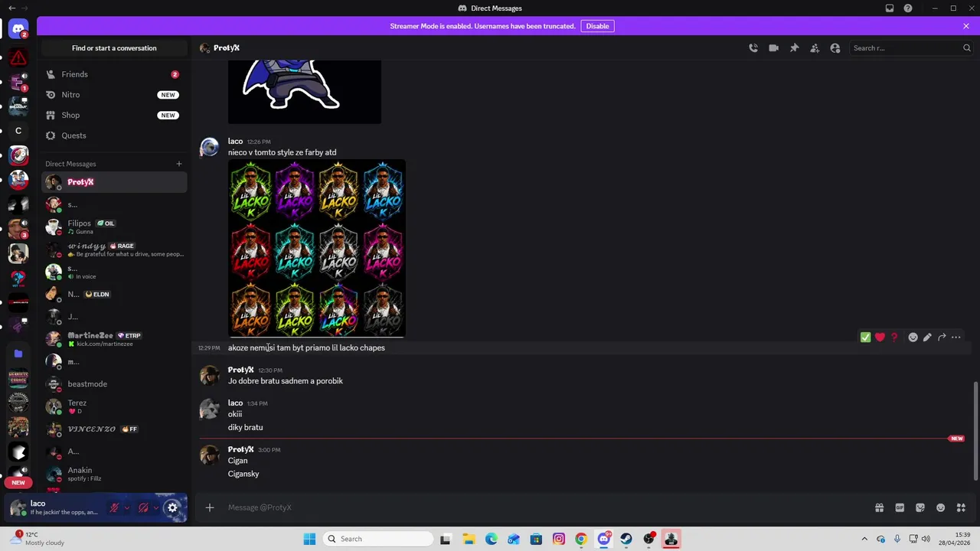The width and height of the screenshot is (980, 551).
Task: Open the sticker picker
Action: (x=920, y=507)
